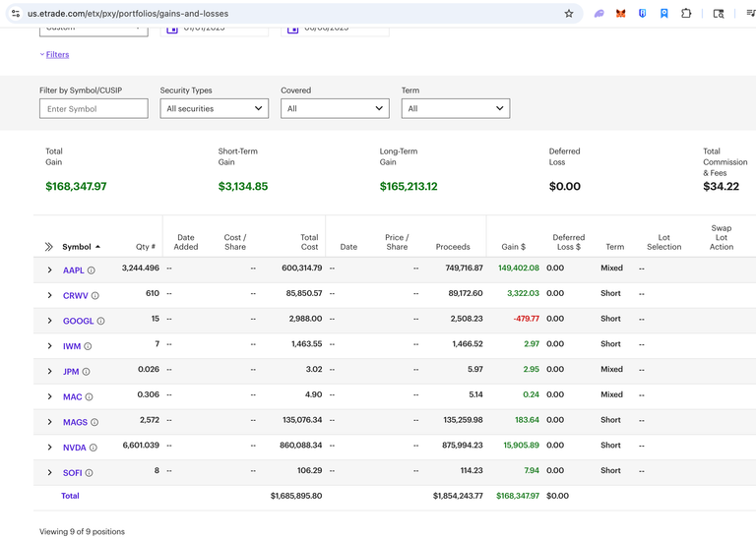Expand the AAPL row
This screenshot has height=540, width=756.
point(49,270)
